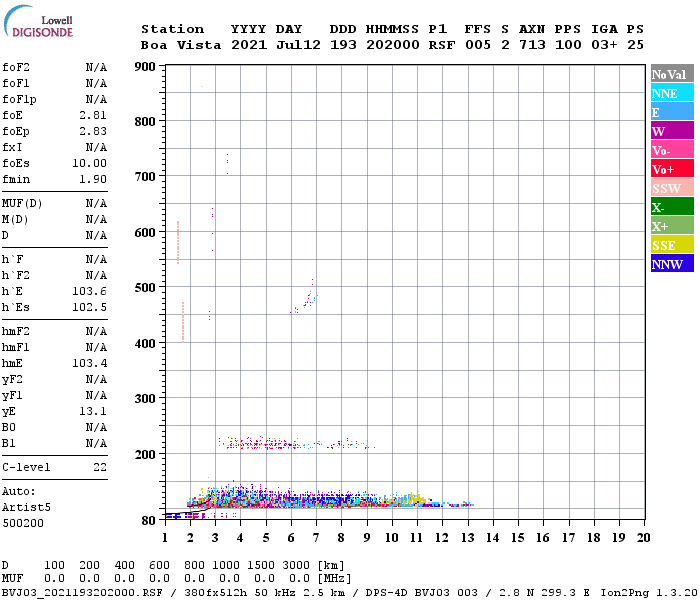700x600 pixels.
Task: Click the Lowell Digisonde logo
Action: (38, 21)
